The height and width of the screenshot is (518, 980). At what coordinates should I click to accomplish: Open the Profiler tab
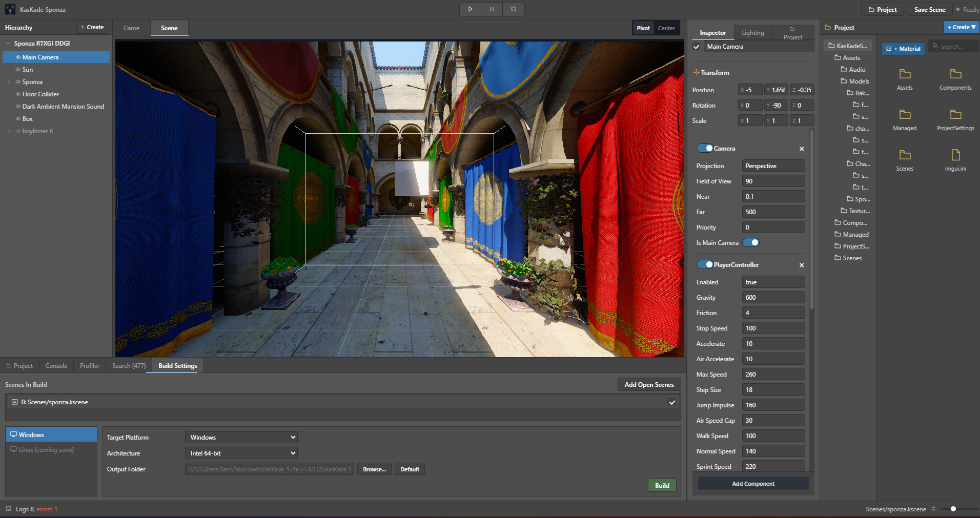click(90, 365)
